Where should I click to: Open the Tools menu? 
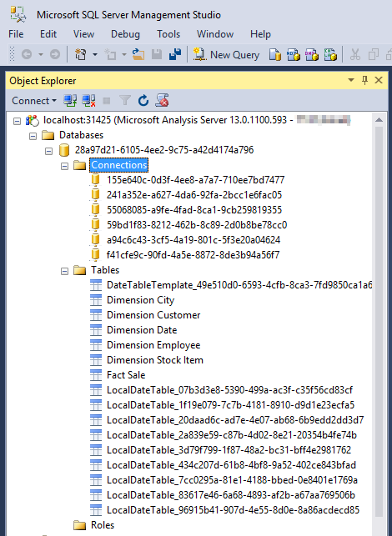point(168,34)
